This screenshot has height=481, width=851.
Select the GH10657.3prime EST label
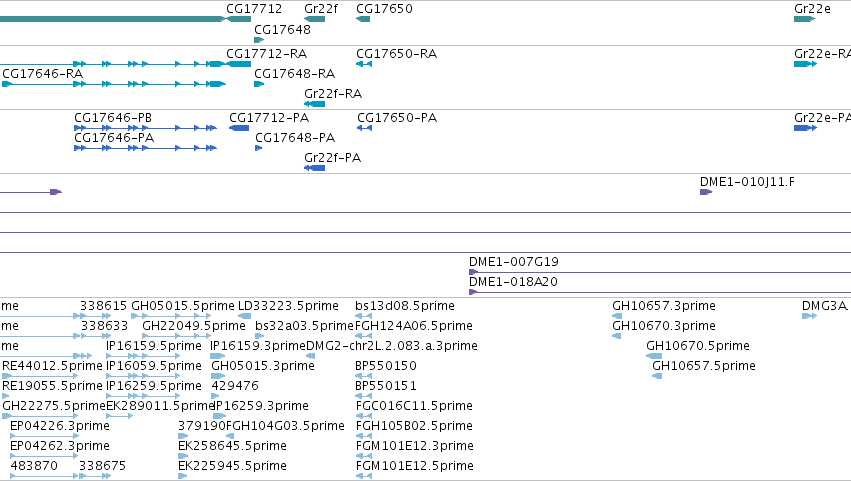point(663,306)
